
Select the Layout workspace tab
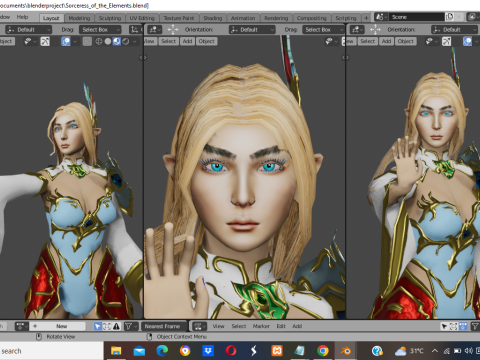tap(51, 18)
